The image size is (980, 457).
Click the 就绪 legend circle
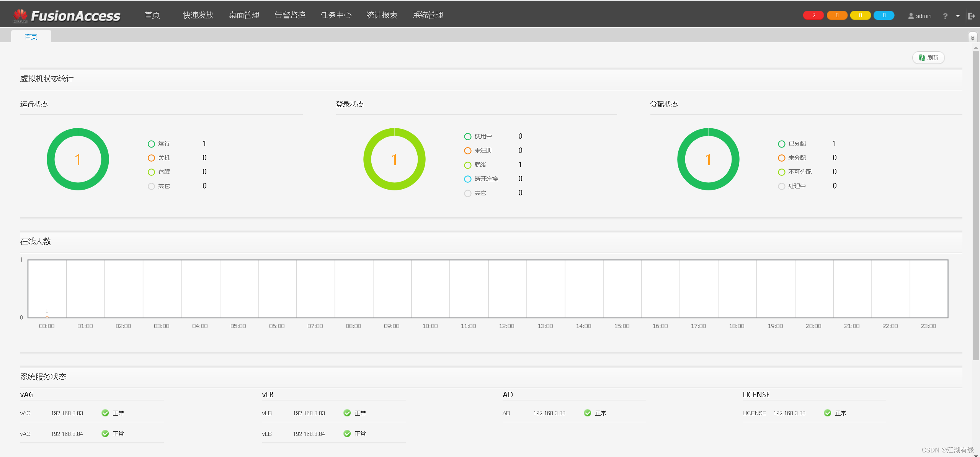(x=467, y=165)
